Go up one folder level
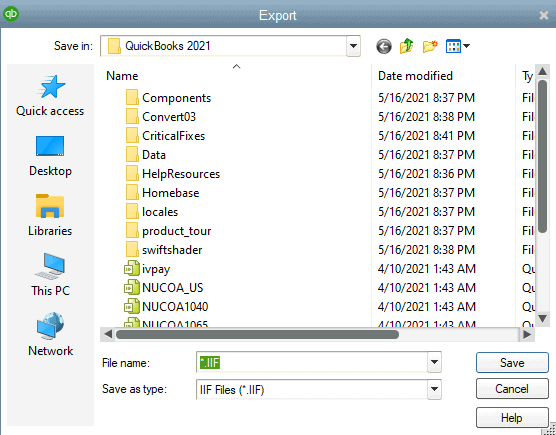The width and height of the screenshot is (556, 435). pyautogui.click(x=406, y=46)
